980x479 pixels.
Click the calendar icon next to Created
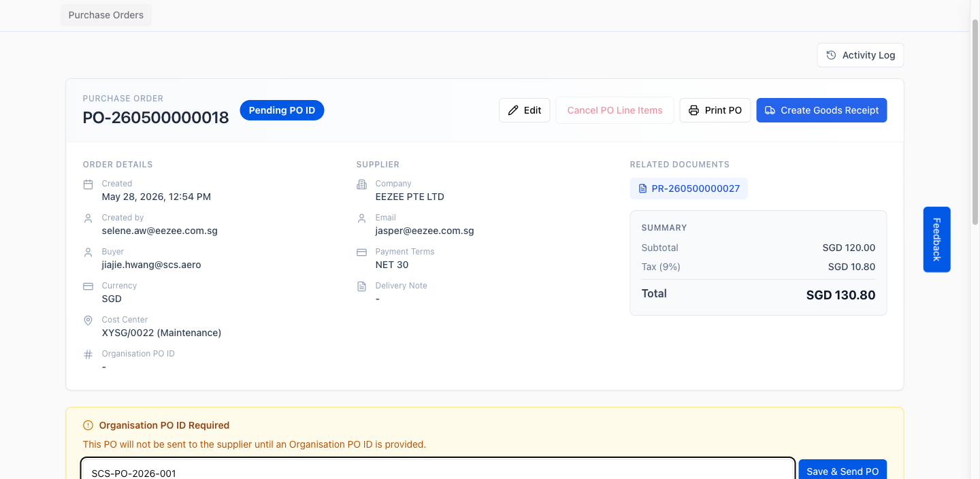(88, 184)
